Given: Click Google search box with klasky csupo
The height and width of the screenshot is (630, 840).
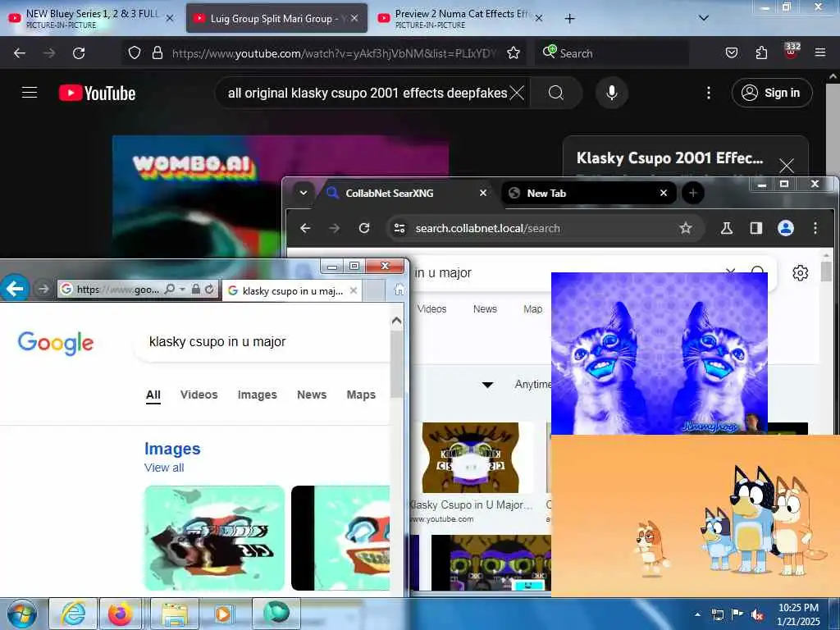Looking at the screenshot, I should coord(262,342).
